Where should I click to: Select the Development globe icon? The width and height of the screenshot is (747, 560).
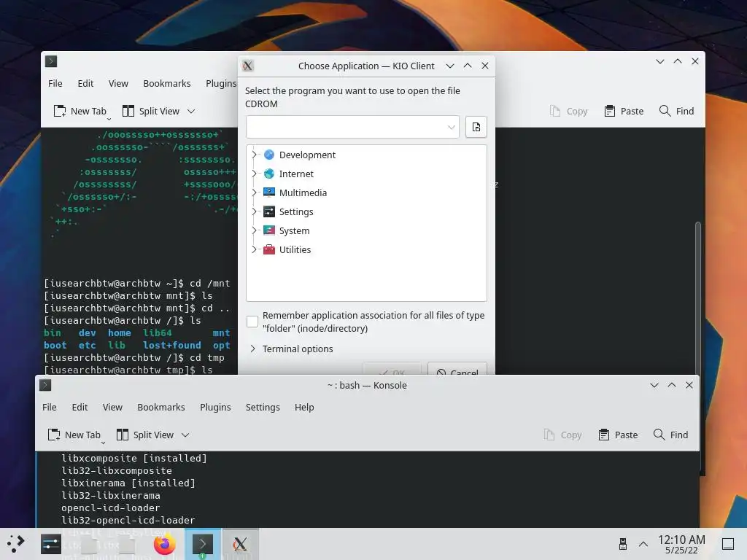coord(269,155)
